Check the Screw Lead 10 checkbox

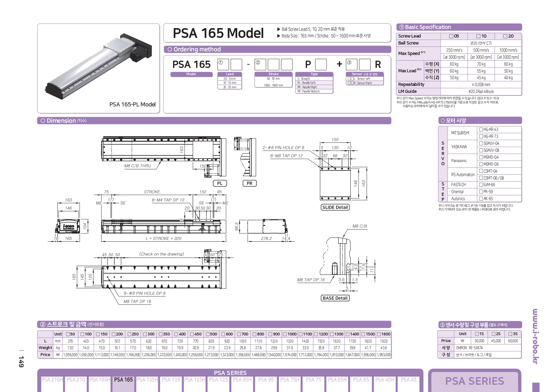pos(478,36)
